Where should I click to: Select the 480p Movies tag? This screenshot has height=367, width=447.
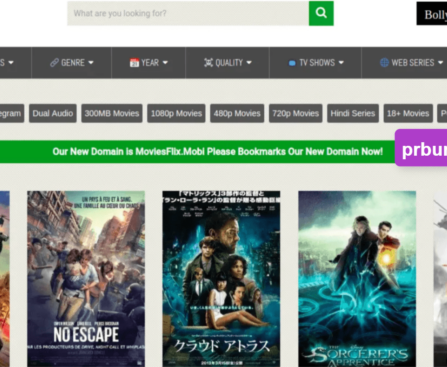237,113
